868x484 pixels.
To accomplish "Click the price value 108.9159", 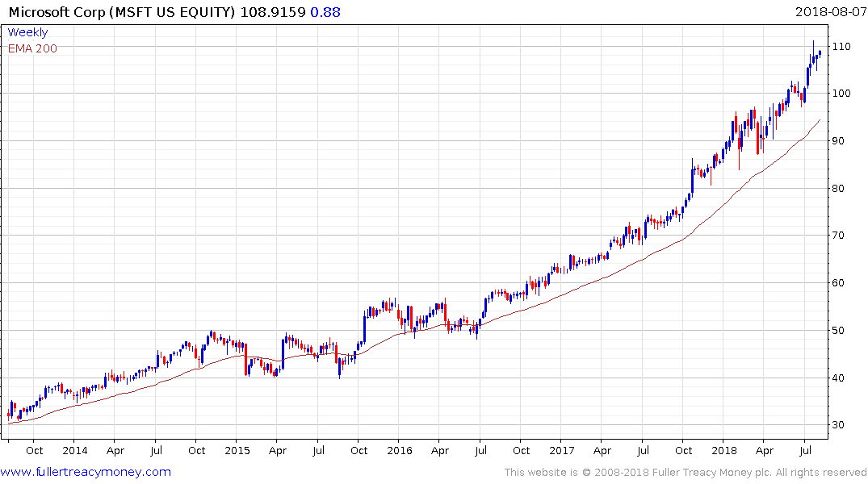I will [272, 12].
